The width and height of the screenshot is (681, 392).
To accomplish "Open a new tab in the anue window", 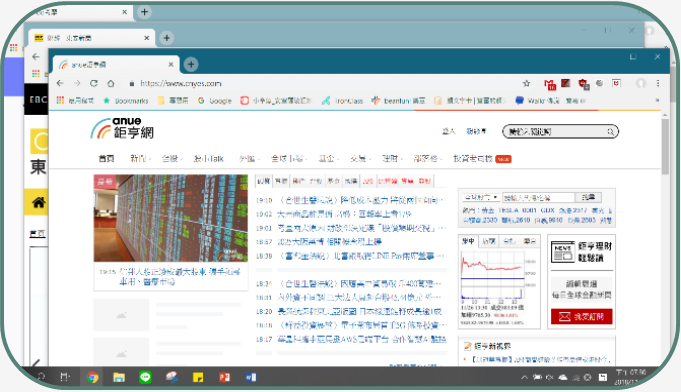I will click(x=191, y=64).
